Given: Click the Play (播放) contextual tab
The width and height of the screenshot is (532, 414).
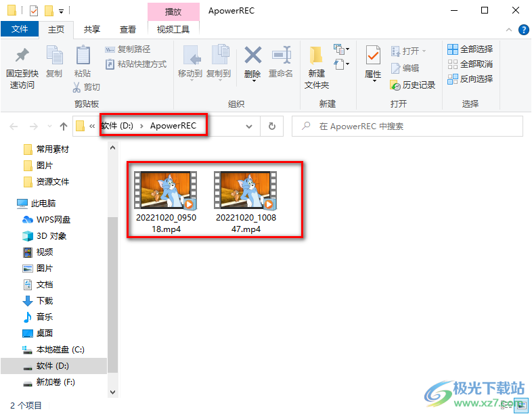Looking at the screenshot, I should click(173, 12).
